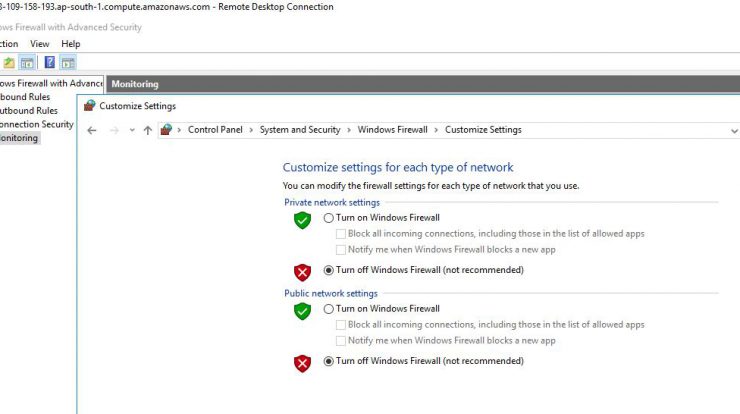The width and height of the screenshot is (740, 414).
Task: Go back with the Customize Settings back arrow
Action: [x=92, y=130]
